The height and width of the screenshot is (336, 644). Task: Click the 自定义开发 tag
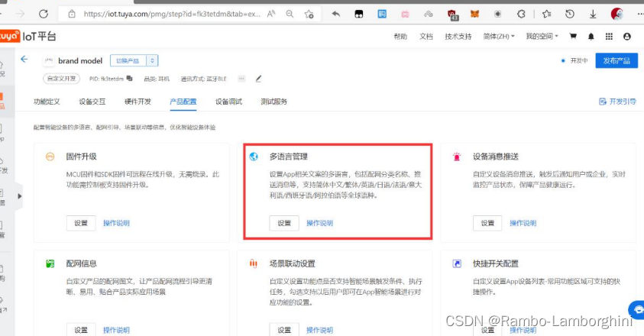coord(61,79)
